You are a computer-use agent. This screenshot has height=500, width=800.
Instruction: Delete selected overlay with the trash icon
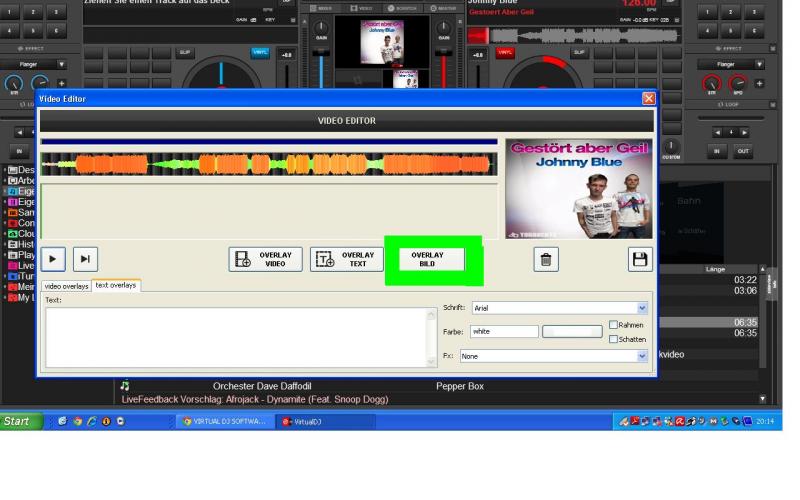tap(546, 259)
